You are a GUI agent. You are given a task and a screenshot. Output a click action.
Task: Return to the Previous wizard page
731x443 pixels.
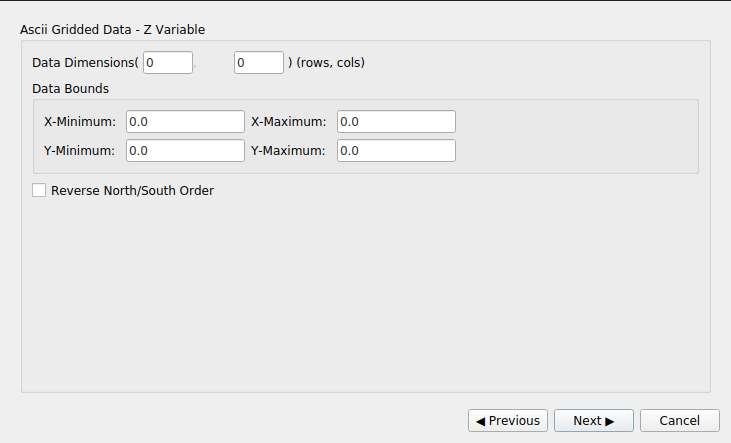(x=508, y=421)
